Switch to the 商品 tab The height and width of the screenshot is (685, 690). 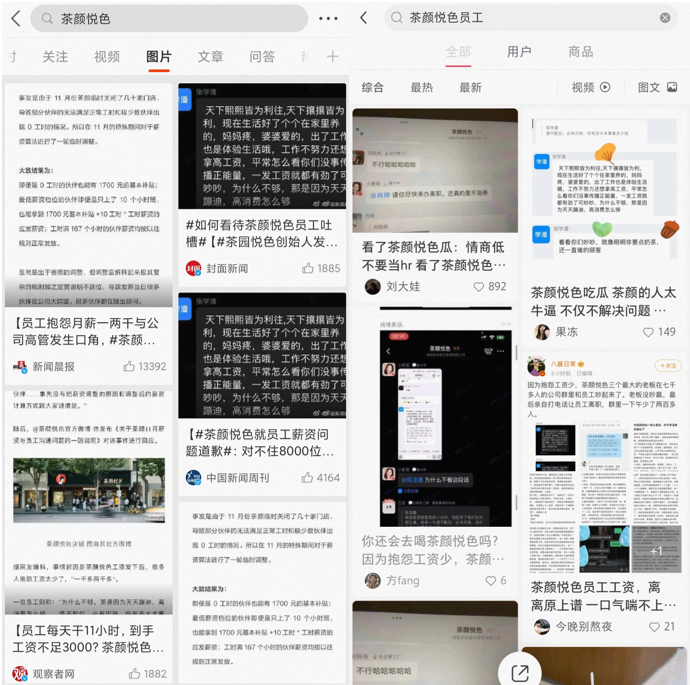click(x=580, y=52)
